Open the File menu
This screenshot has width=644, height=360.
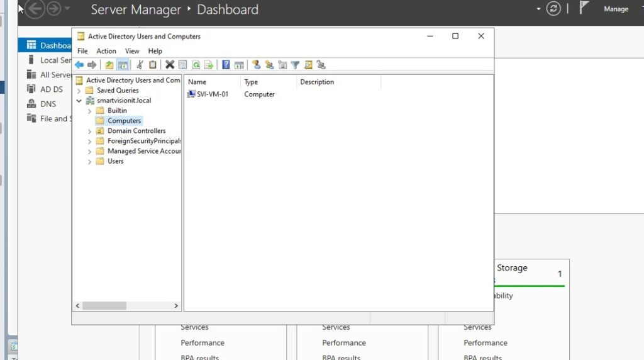pyautogui.click(x=82, y=51)
